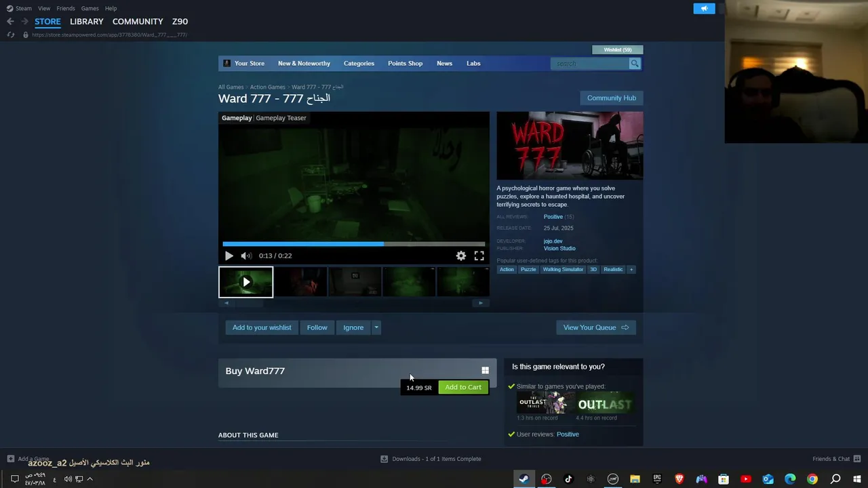
Task: Open the Z90 profile tab
Action: (x=180, y=22)
